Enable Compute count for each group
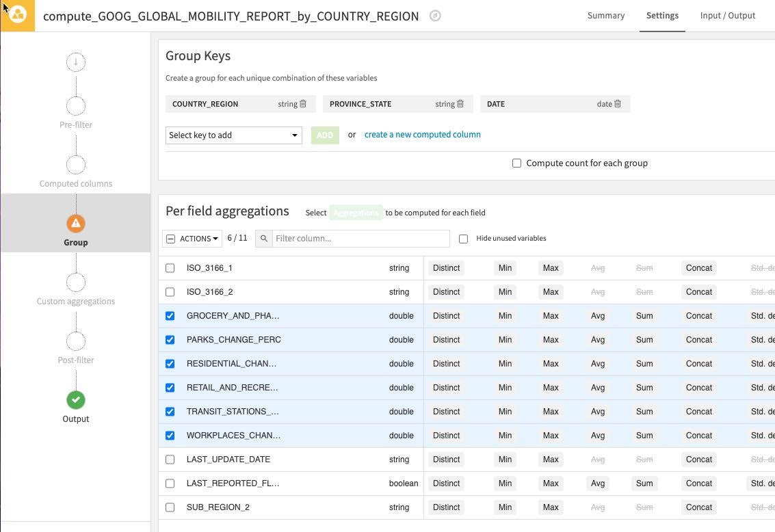 coord(516,163)
